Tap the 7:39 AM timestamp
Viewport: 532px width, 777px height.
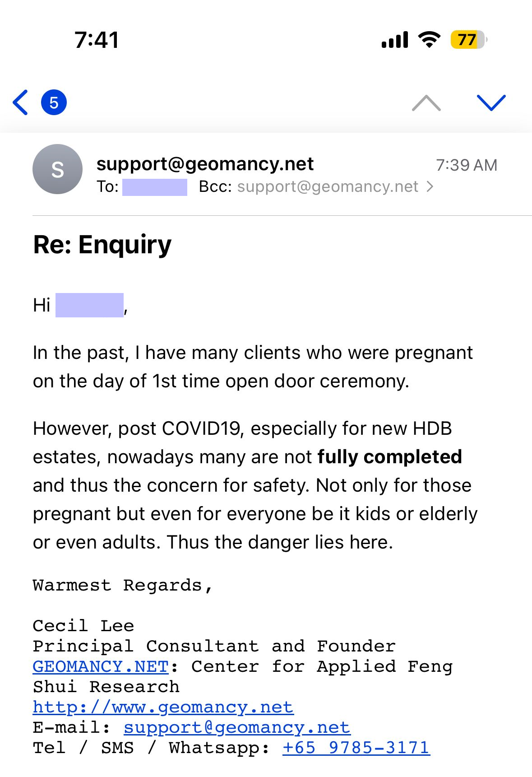tap(466, 165)
